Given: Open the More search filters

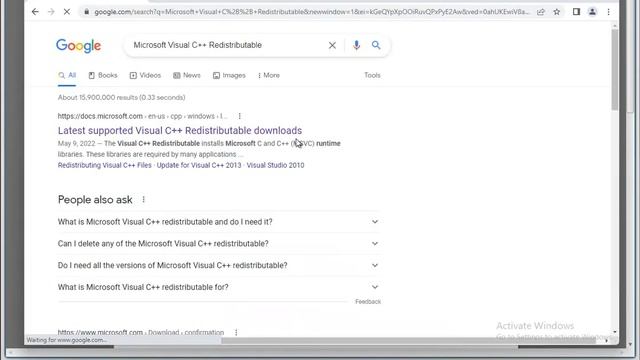Looking at the screenshot, I should [x=269, y=76].
